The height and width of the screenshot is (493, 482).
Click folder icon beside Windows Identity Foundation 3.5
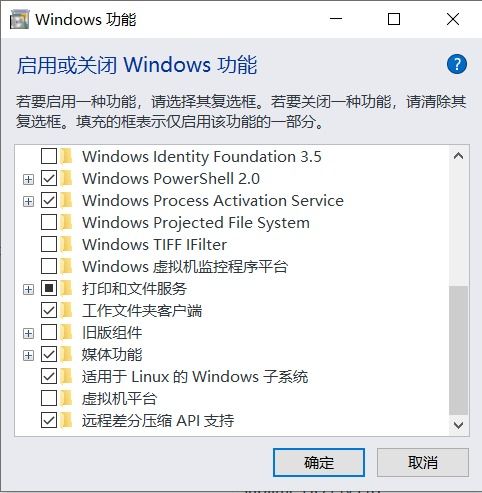(x=66, y=156)
